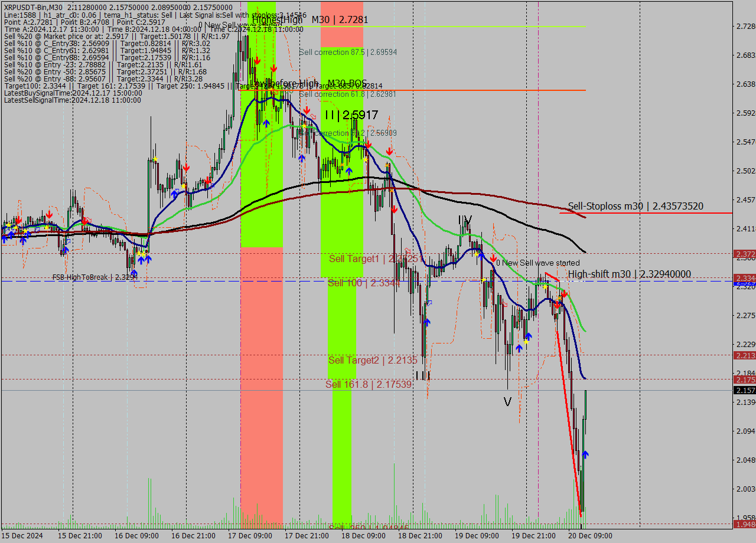756x543 pixels.
Task: Click the black current price tag 2.157
Action: pyautogui.click(x=744, y=391)
